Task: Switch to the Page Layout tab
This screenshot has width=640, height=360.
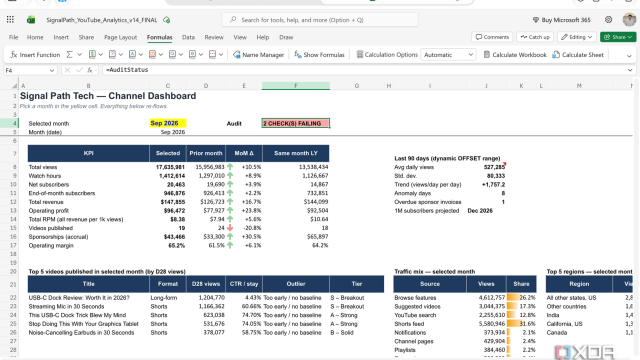Action: click(x=120, y=37)
